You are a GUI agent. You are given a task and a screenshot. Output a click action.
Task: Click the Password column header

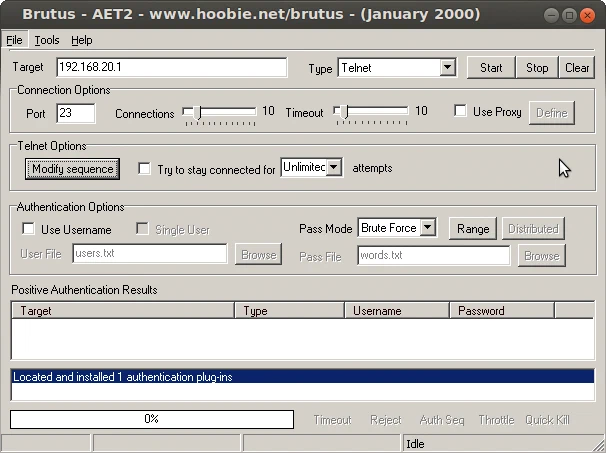(502, 311)
